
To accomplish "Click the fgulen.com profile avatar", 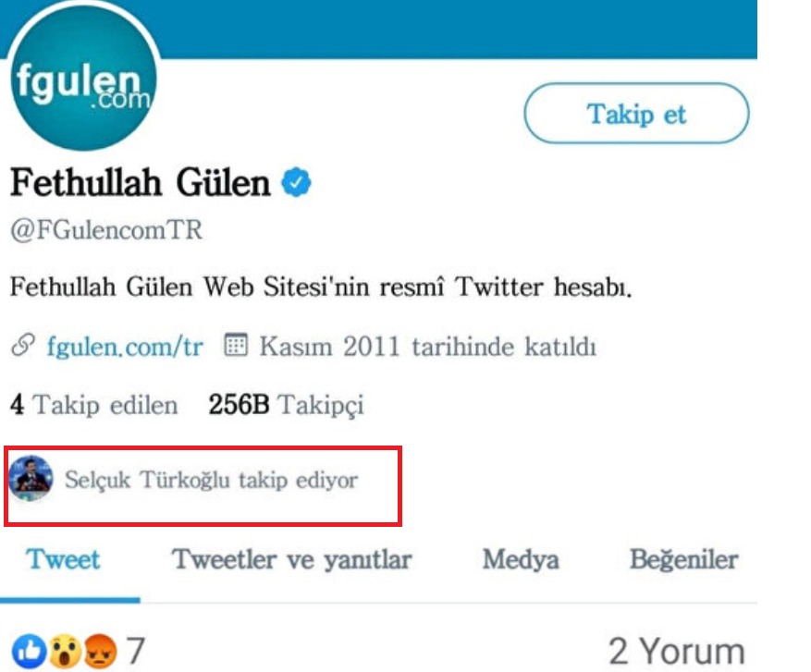I will 82,78.
